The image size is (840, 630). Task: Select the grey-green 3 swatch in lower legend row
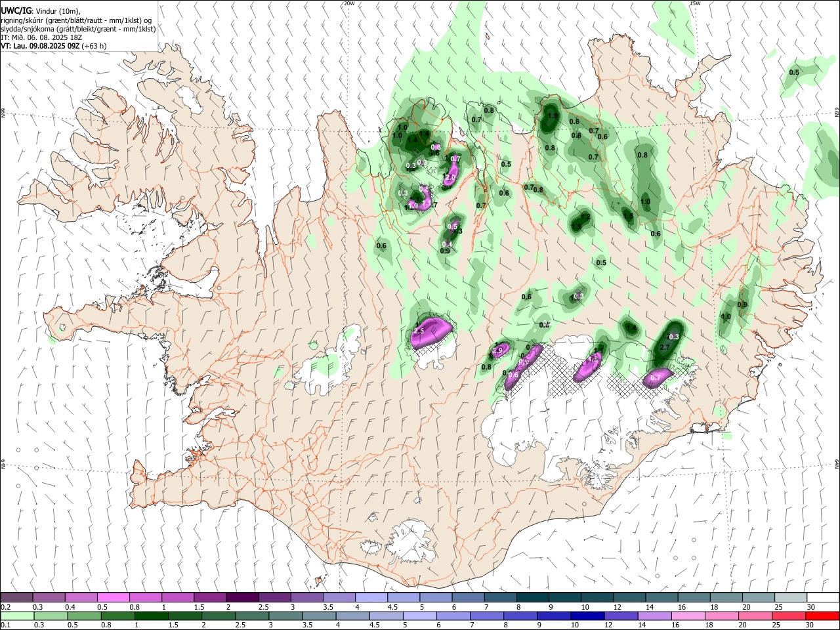click(285, 616)
